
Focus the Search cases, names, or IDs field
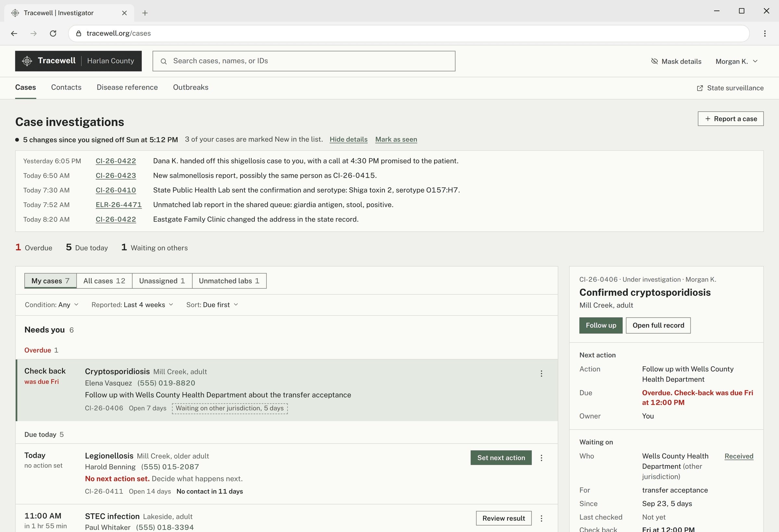coord(304,61)
